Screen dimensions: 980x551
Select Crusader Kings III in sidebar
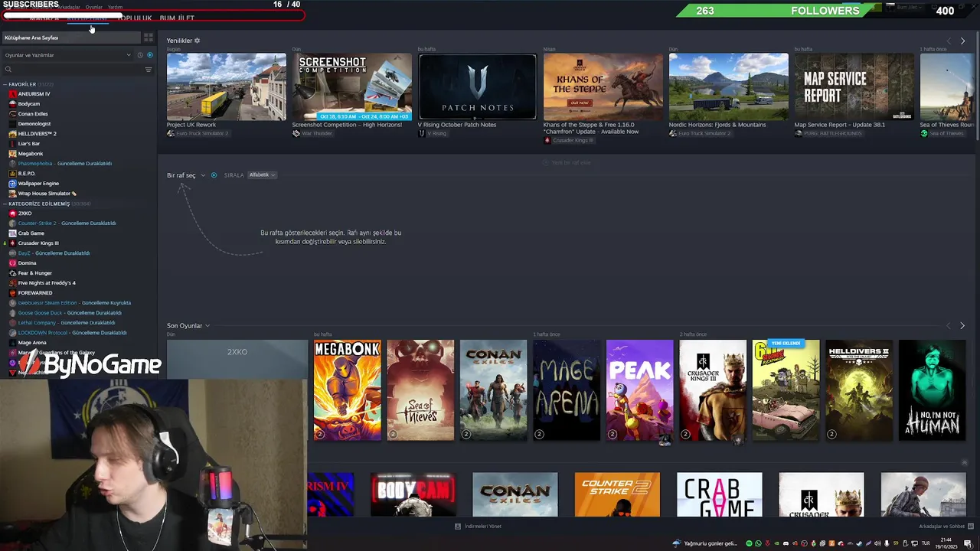click(38, 243)
